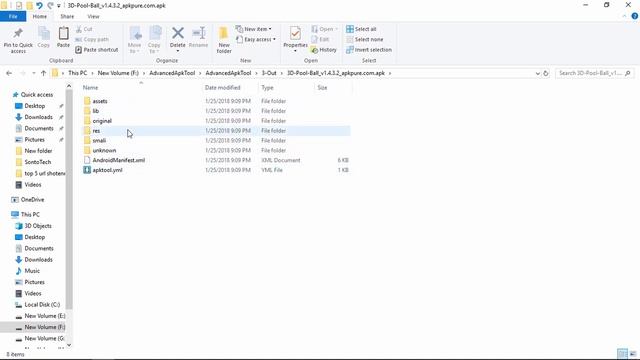The width and height of the screenshot is (640, 360).
Task: Expand the New item dropdown
Action: (x=253, y=29)
